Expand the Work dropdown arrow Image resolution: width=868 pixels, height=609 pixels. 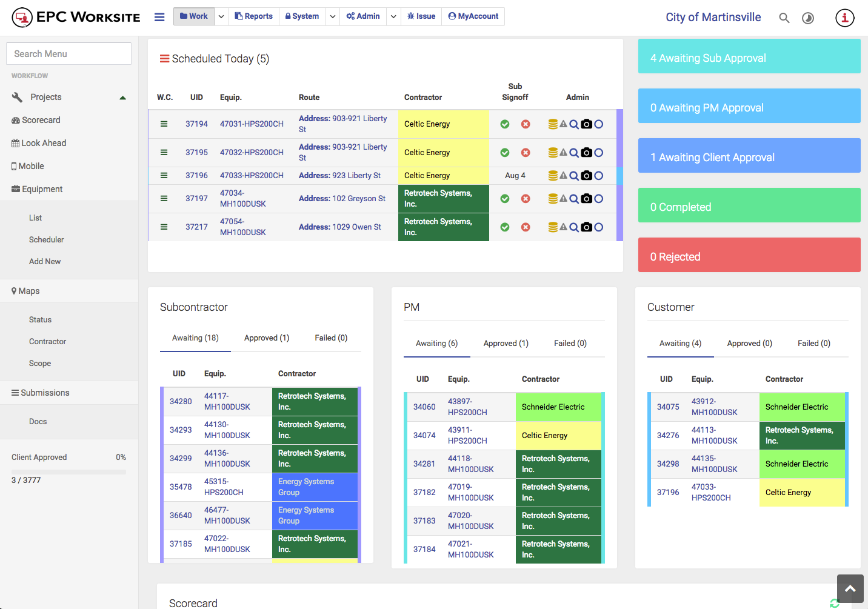coord(221,16)
